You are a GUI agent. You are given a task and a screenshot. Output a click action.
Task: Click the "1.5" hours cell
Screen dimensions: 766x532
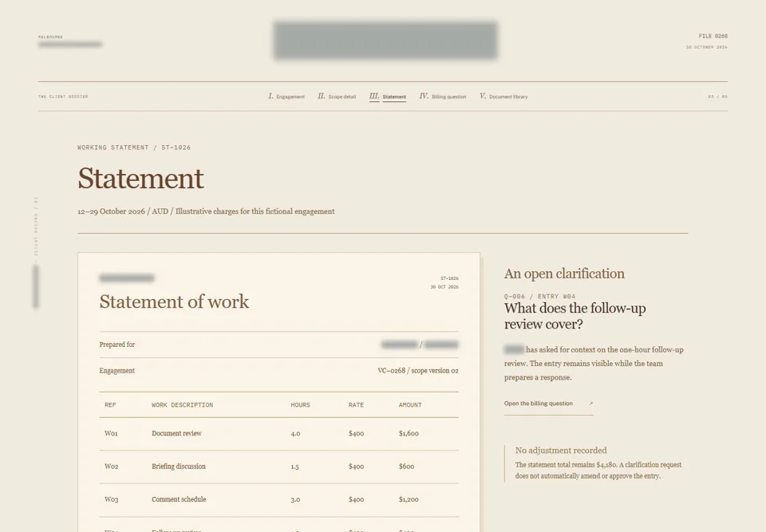click(294, 467)
